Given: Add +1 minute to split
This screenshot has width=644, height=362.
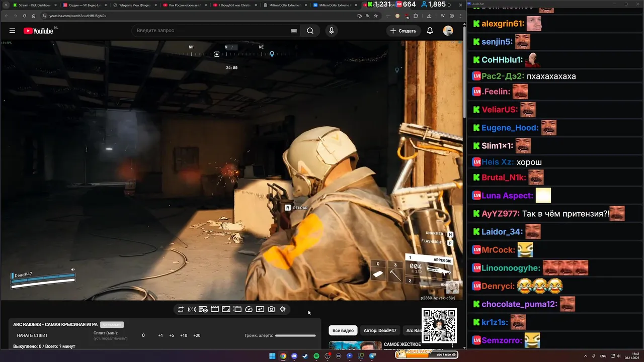Looking at the screenshot, I should point(160,335).
